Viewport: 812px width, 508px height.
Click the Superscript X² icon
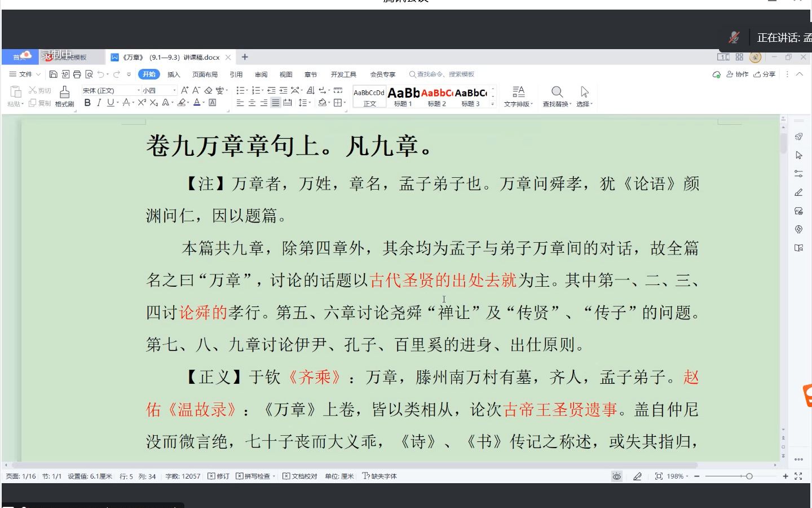(142, 103)
